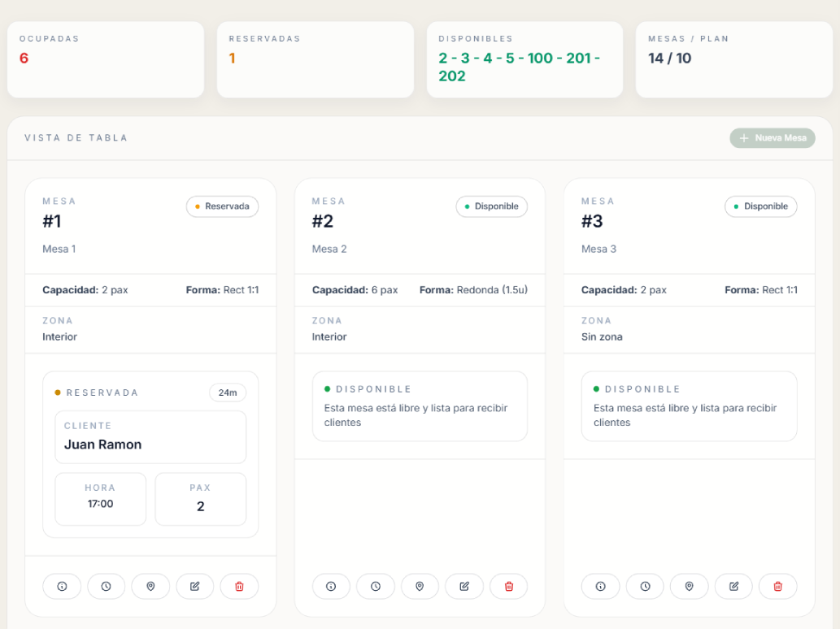Click the info icon on Mesa #1
Viewport: 840px width, 629px height.
point(62,586)
